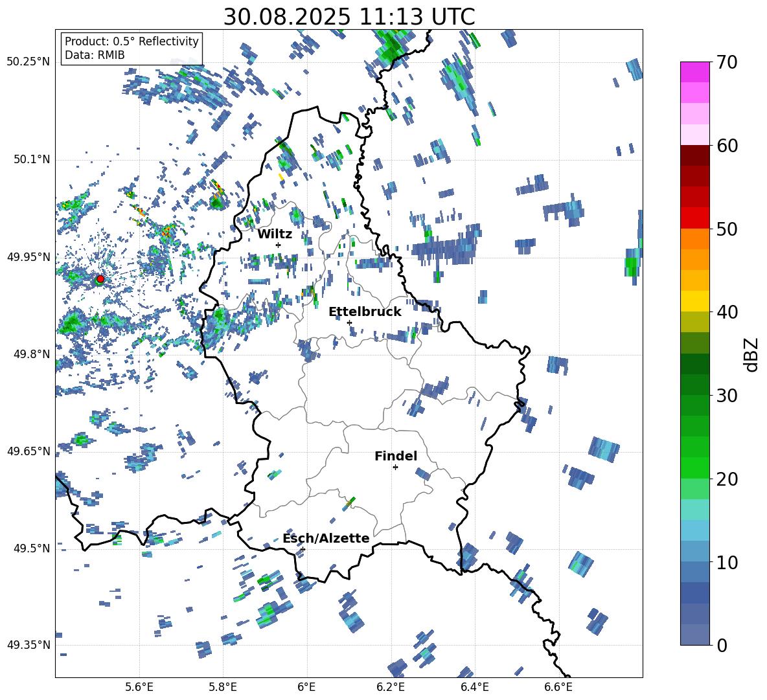The height and width of the screenshot is (700, 767).
Task: Pick the light blue band above 10 dBZ
Action: (695, 531)
